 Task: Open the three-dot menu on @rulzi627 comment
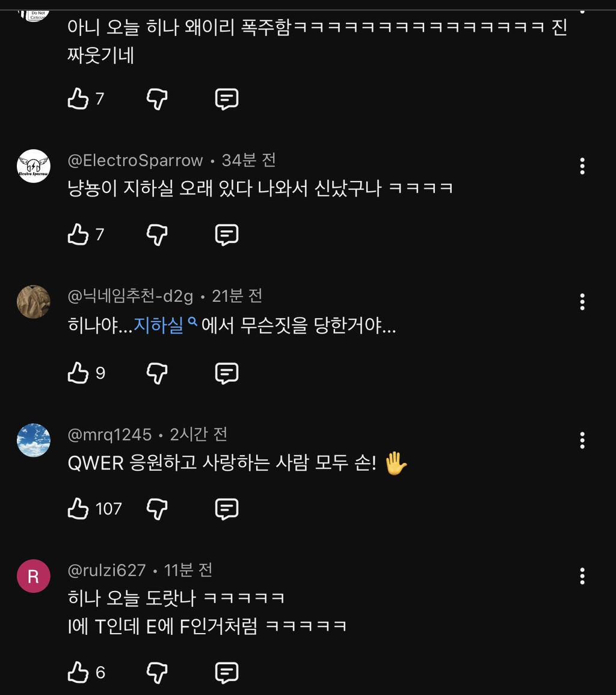click(582, 577)
